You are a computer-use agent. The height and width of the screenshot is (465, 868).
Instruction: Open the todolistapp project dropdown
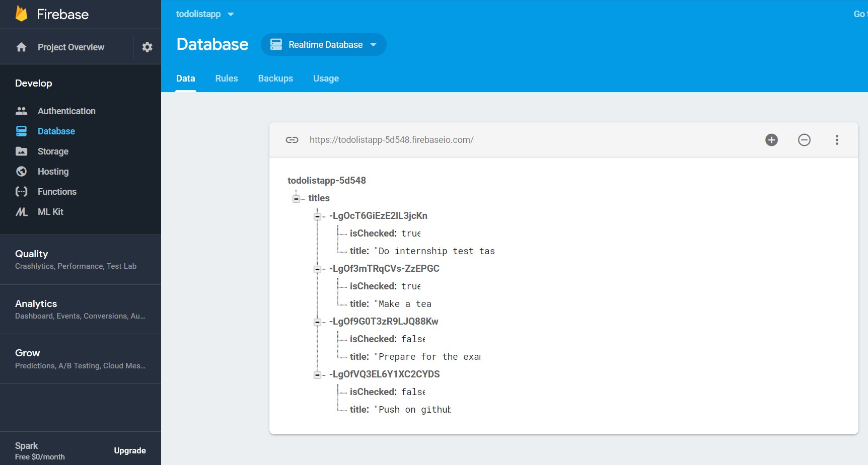pos(231,14)
